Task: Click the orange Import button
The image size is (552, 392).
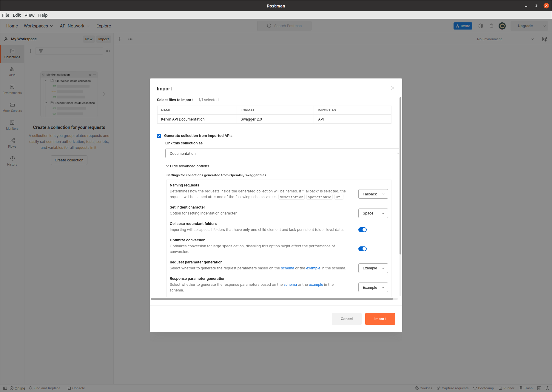Action: click(x=380, y=319)
